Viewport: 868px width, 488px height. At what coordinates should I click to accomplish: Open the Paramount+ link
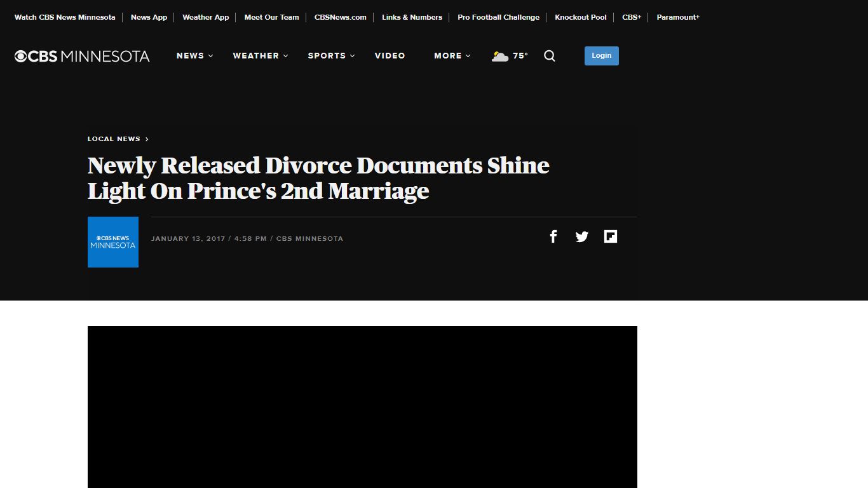(678, 17)
